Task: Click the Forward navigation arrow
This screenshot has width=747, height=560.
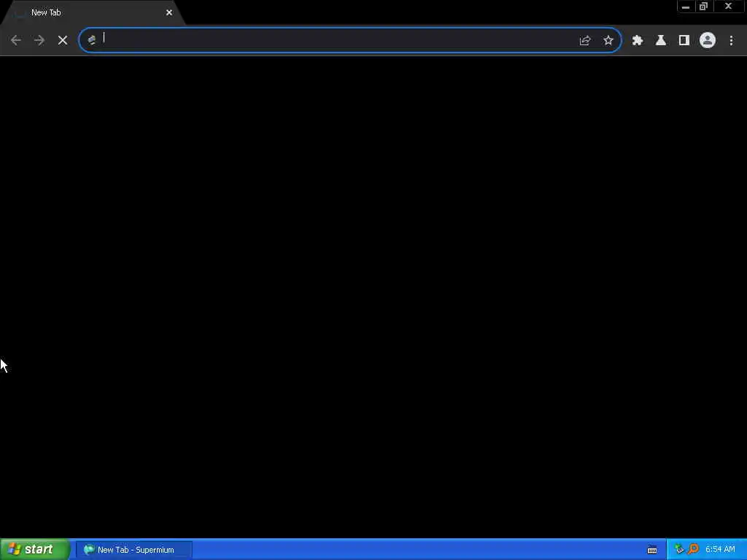Action: [39, 41]
